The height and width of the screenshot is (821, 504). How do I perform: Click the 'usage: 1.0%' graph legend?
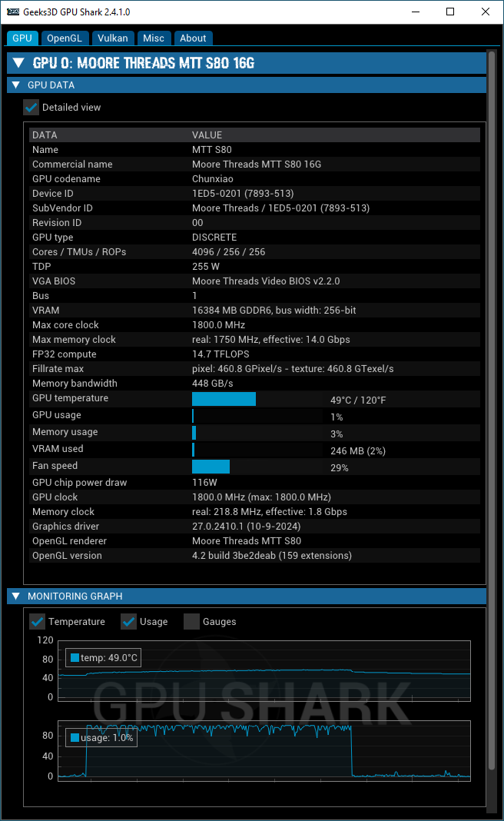point(101,738)
